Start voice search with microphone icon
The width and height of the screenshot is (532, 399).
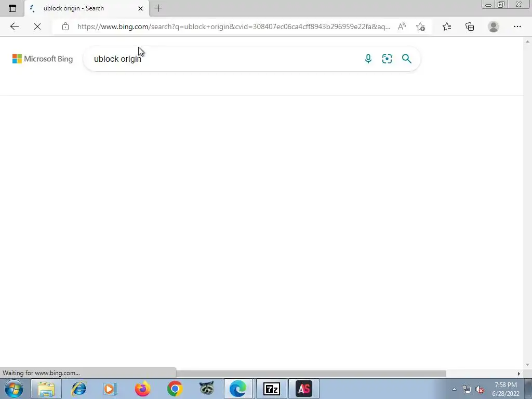(x=368, y=59)
